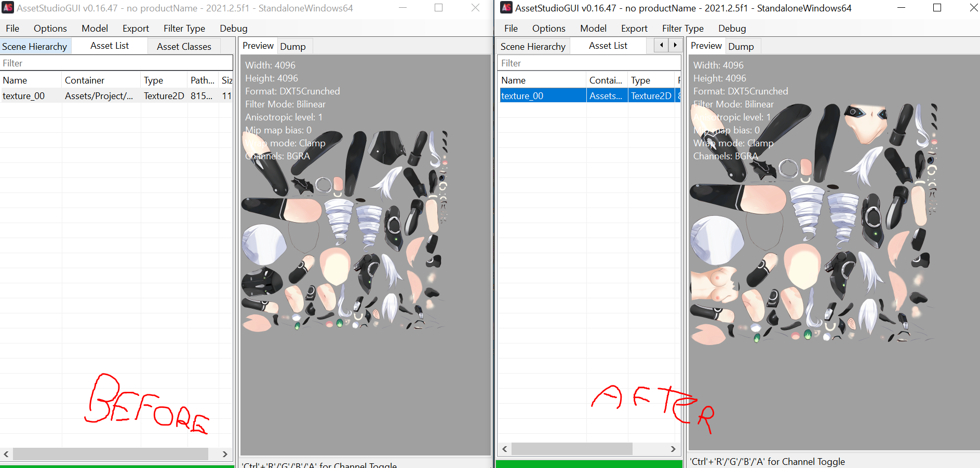Open Filter Type menu in right window
Screen dimensions: 980x468
coord(683,28)
